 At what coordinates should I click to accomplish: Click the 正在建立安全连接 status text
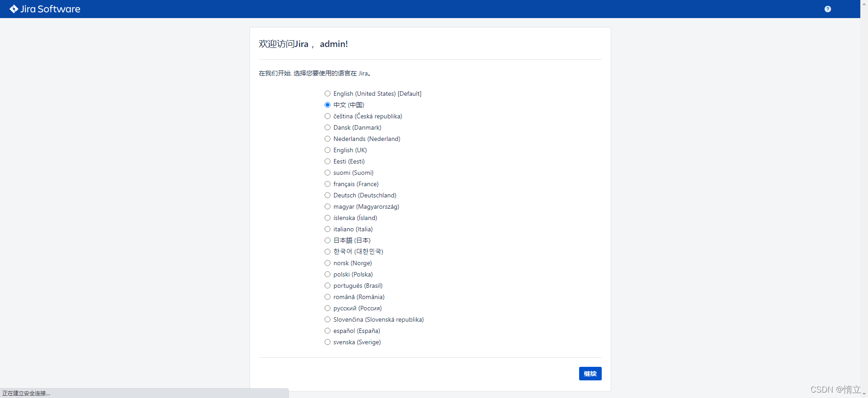tap(26, 393)
